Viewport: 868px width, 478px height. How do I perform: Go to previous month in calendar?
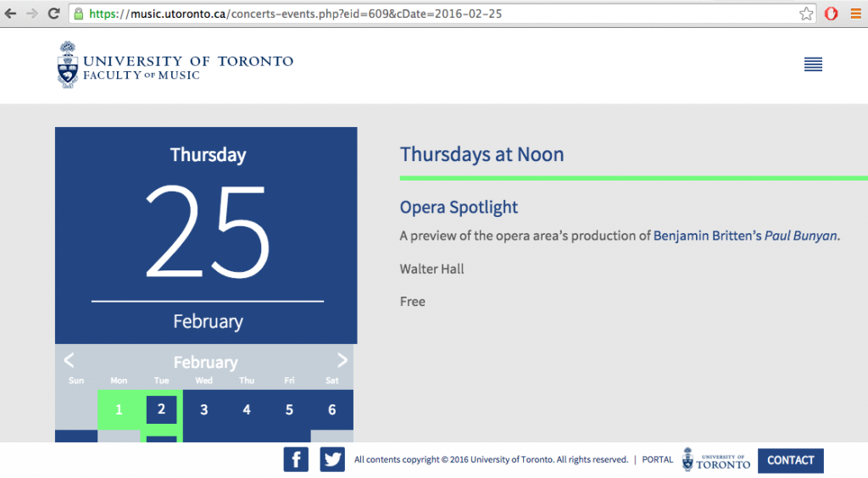pyautogui.click(x=70, y=360)
